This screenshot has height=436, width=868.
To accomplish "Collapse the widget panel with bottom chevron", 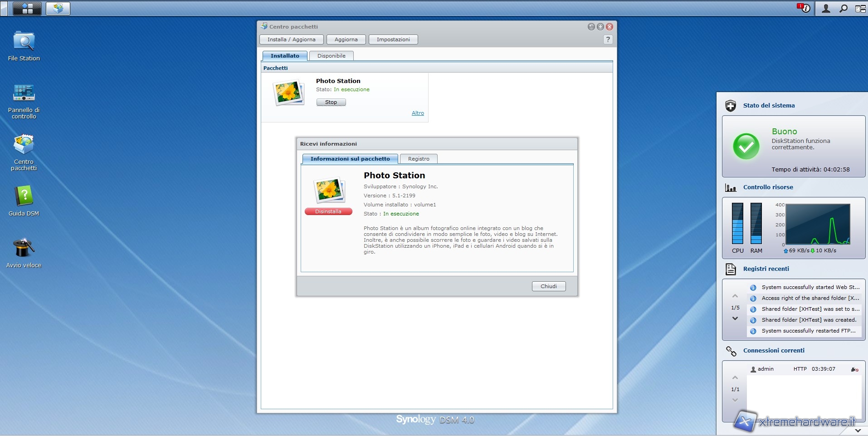I will 858,430.
